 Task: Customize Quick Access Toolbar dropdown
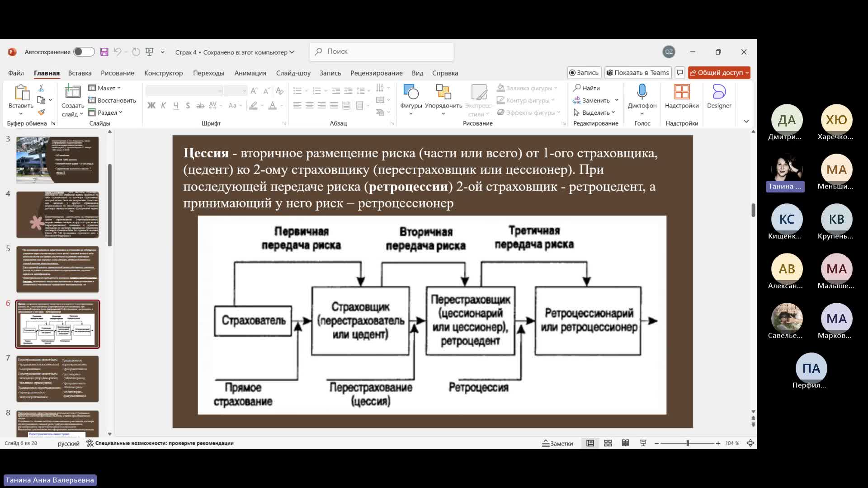point(163,52)
